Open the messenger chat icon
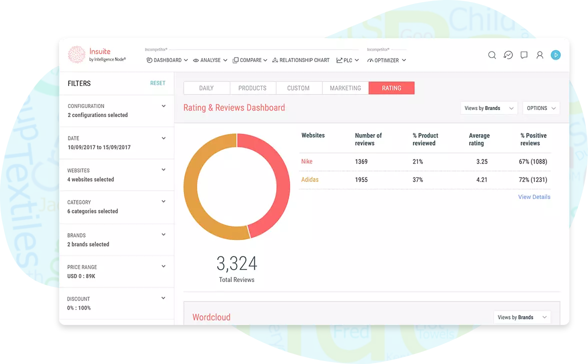 (508, 55)
